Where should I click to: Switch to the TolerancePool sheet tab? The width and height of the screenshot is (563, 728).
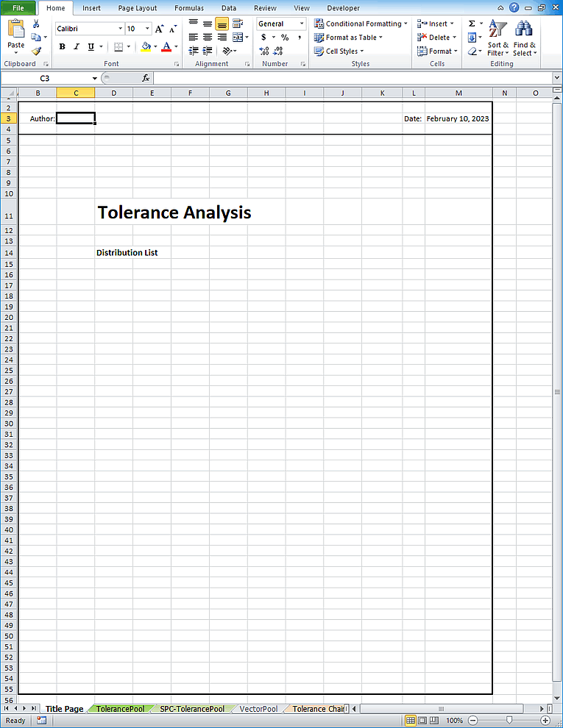(x=120, y=709)
